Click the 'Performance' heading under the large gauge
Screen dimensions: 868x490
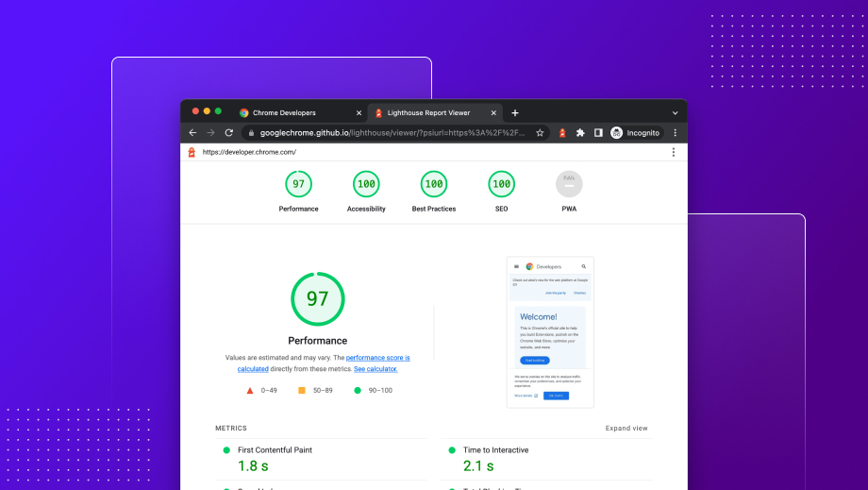[318, 341]
